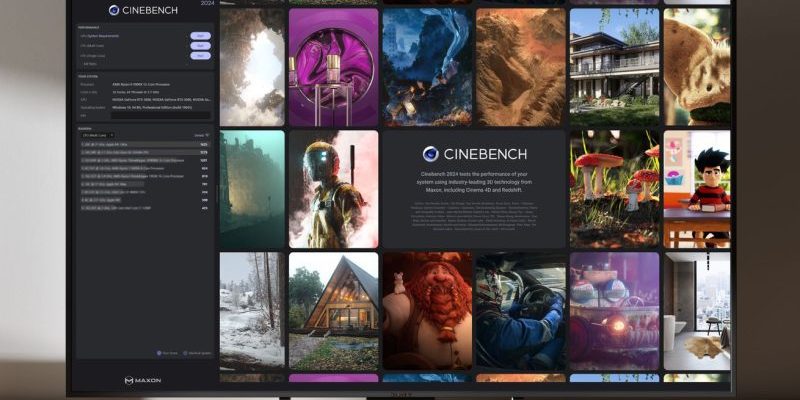
Task: Click the Maxon logo at sidebar bottom
Action: [143, 380]
